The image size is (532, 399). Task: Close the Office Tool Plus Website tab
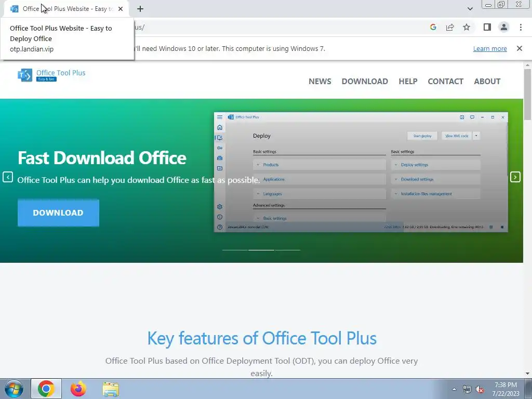click(x=121, y=9)
